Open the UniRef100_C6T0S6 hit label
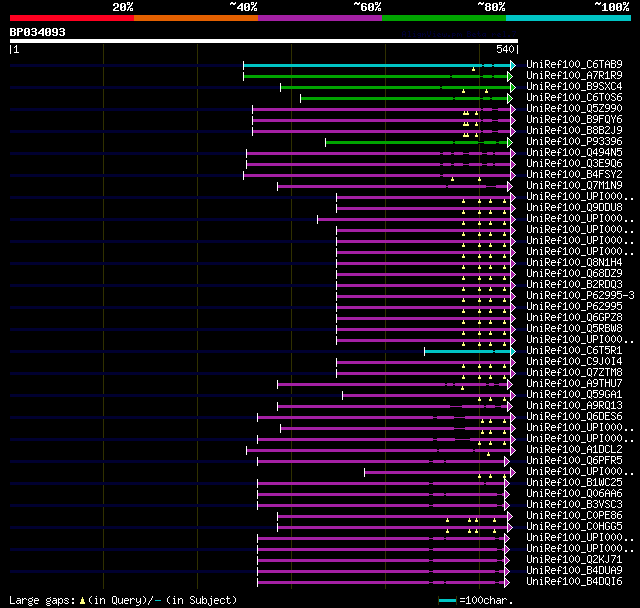This screenshot has height=608, width=640. click(574, 98)
